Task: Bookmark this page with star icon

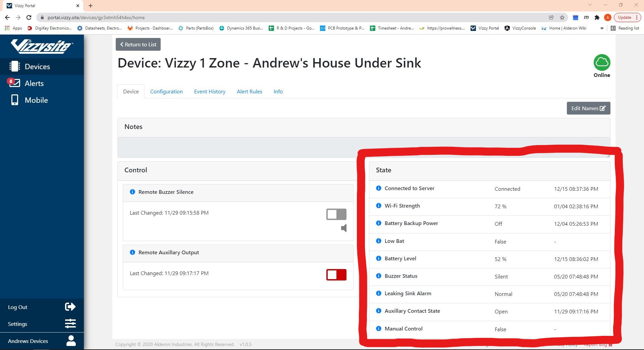Action: (x=562, y=17)
